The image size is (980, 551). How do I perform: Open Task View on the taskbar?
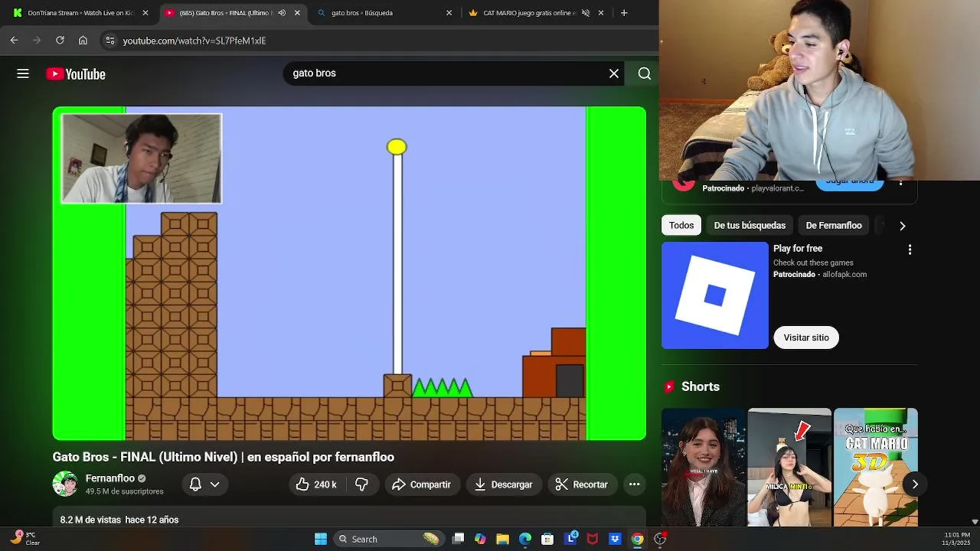click(x=458, y=539)
